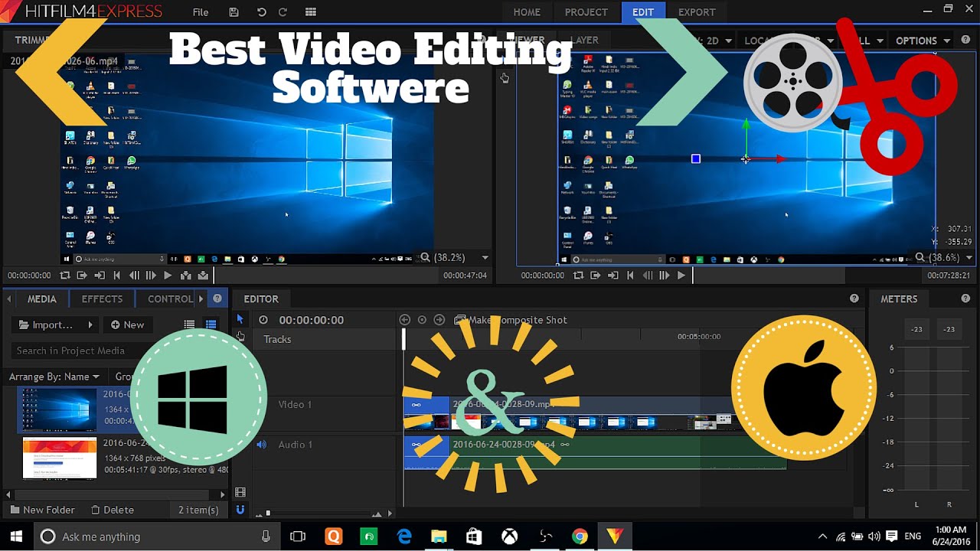Open the Arrange By: Name dropdown

click(54, 377)
